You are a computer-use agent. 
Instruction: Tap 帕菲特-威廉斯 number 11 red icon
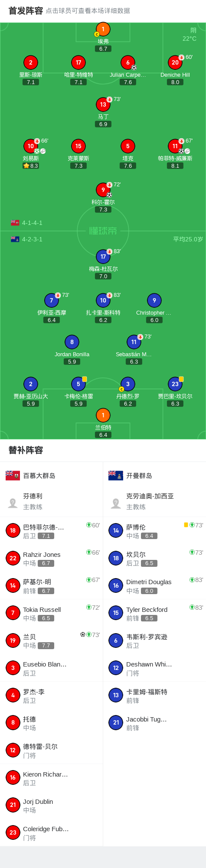175,146
